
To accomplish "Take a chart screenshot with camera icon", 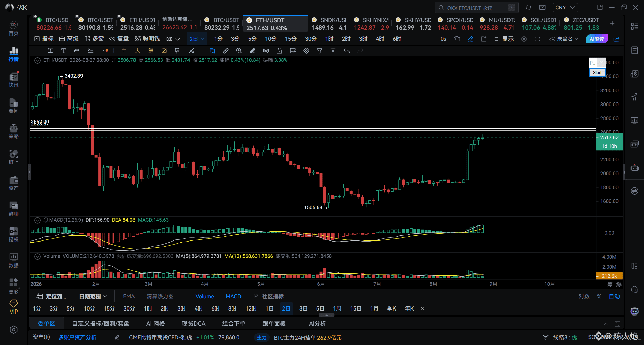I will [x=457, y=39].
